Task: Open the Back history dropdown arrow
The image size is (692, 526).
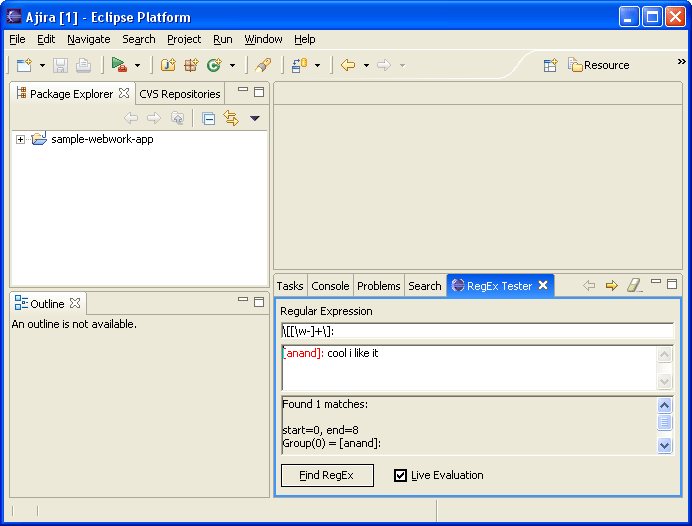Action: (x=366, y=65)
